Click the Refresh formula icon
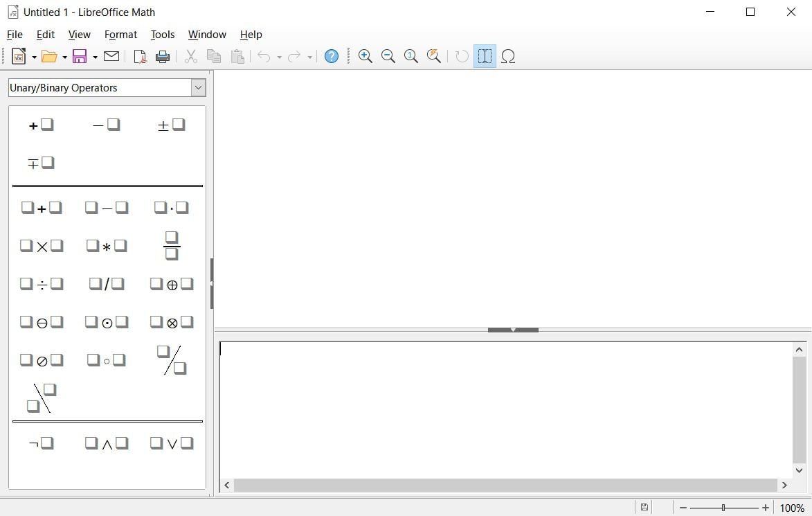Image resolution: width=812 pixels, height=516 pixels. point(462,56)
